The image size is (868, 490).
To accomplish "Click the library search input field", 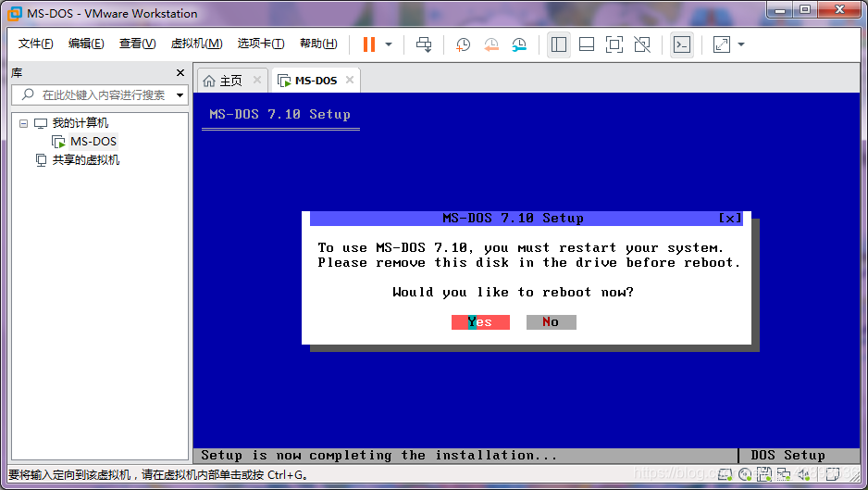I will [x=100, y=95].
